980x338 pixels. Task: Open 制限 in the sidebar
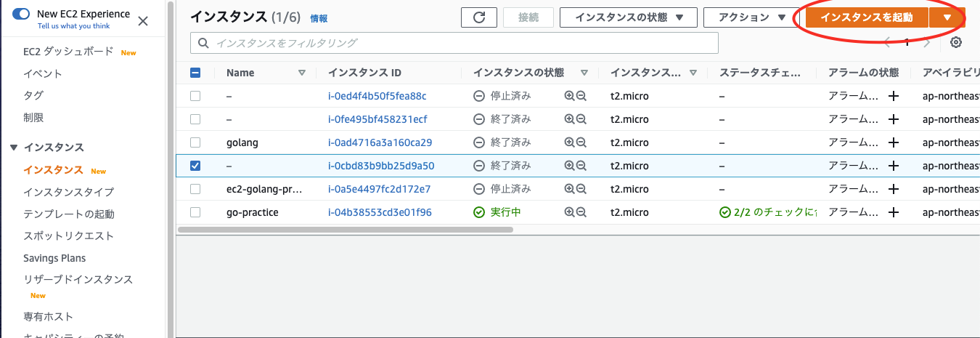33,117
